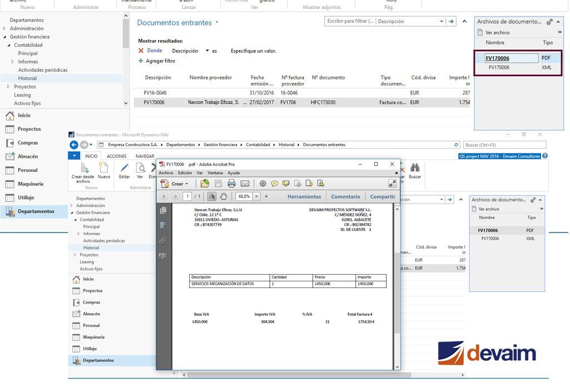The height and width of the screenshot is (392, 570).
Task: Open the attachments paperclip panel in Acrobat
Action: [163, 240]
